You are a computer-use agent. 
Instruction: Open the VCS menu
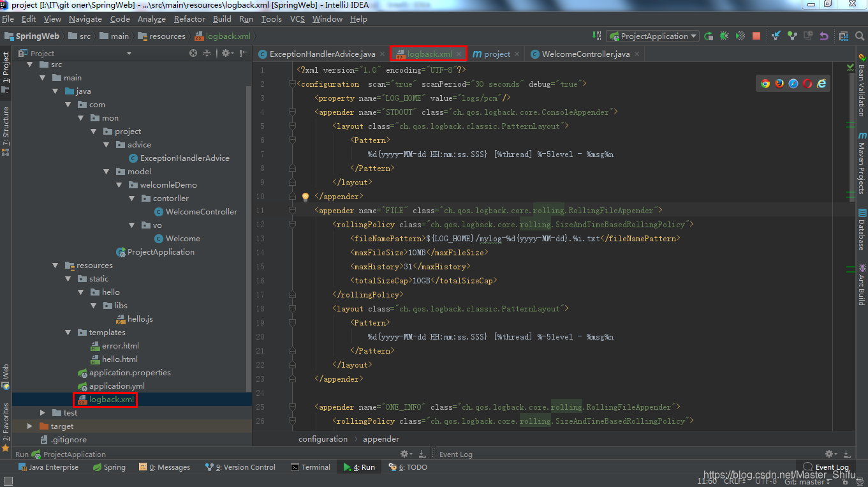297,19
